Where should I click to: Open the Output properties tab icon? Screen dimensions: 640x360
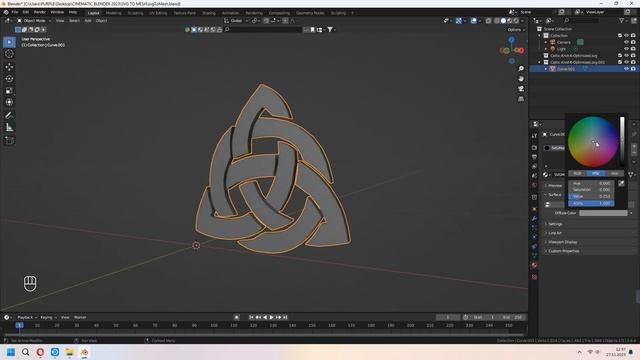point(534,157)
